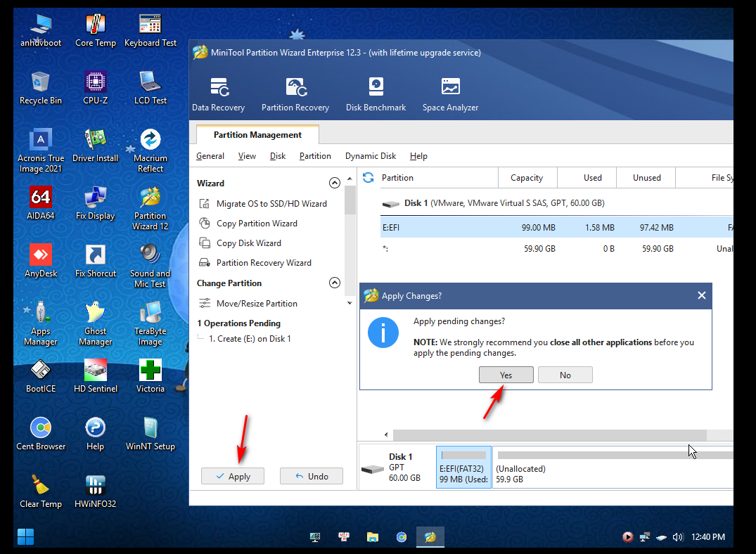Open the Disk menu

278,156
